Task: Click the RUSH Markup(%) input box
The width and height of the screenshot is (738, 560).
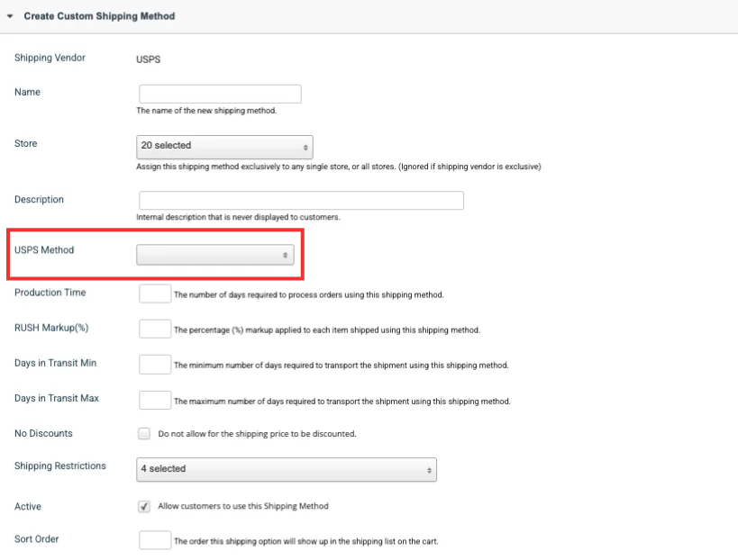Action: click(155, 330)
